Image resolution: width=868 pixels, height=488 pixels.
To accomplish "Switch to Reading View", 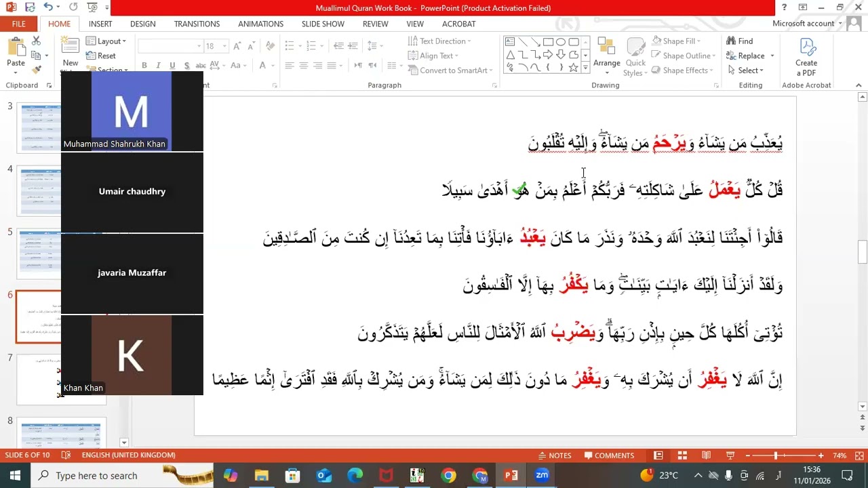I will coord(706,455).
